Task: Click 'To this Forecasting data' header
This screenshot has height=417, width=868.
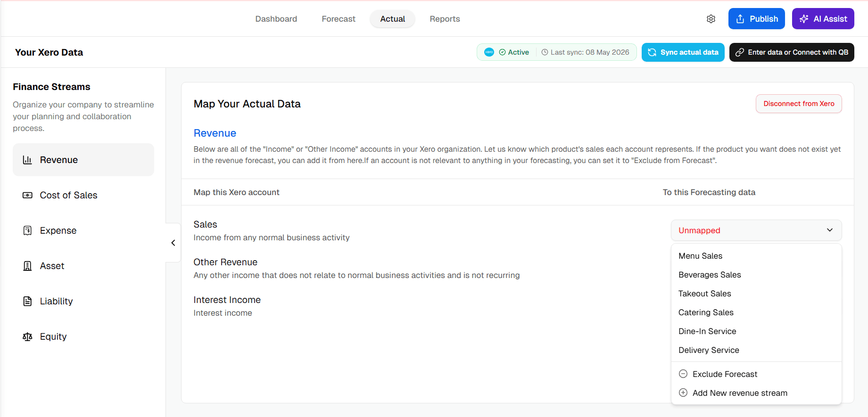Action: (x=709, y=192)
